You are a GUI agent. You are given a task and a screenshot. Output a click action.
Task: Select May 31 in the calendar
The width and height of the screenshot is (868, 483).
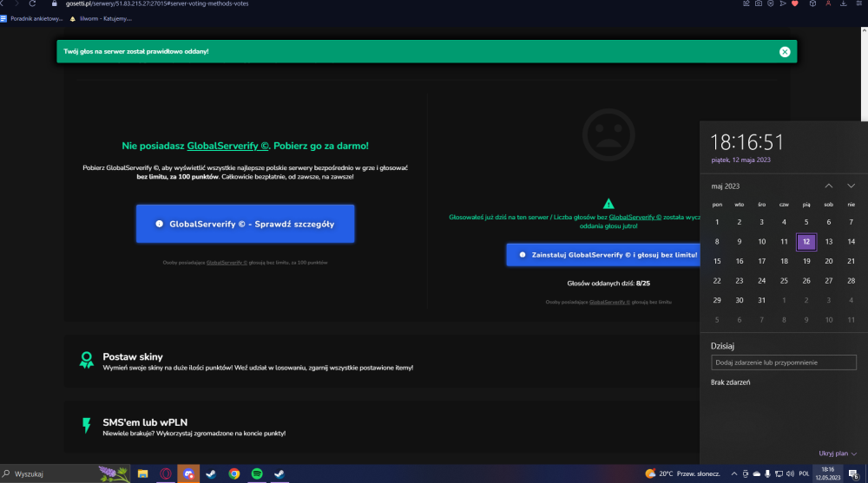point(762,300)
